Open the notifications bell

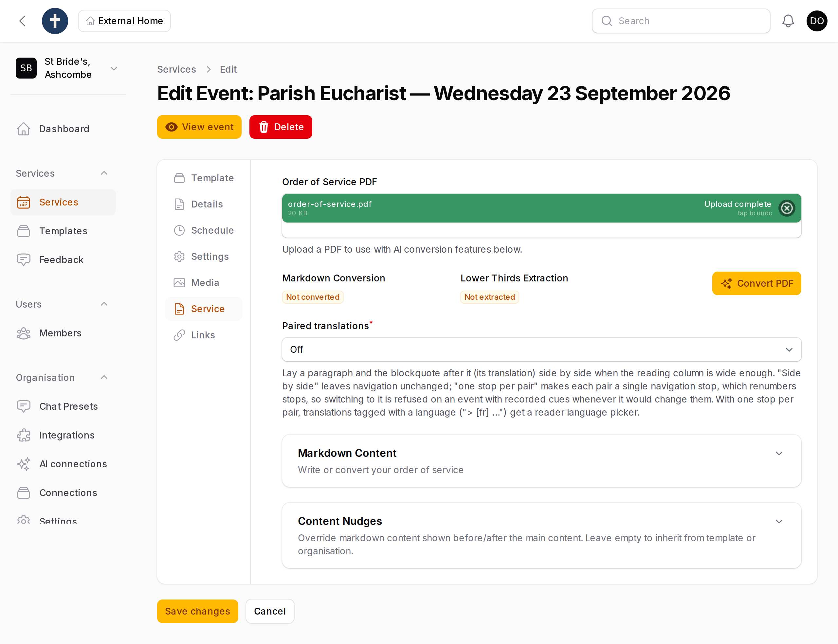tap(788, 21)
